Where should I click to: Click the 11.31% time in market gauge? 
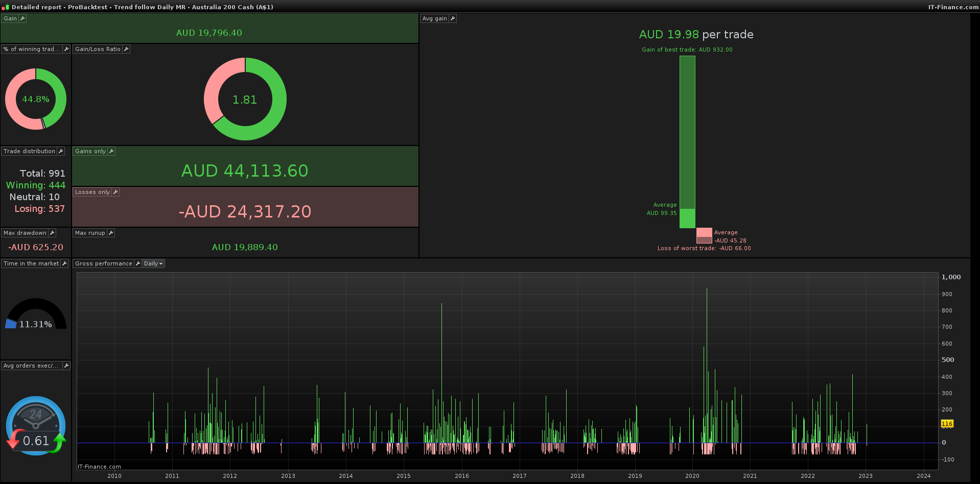click(x=36, y=314)
